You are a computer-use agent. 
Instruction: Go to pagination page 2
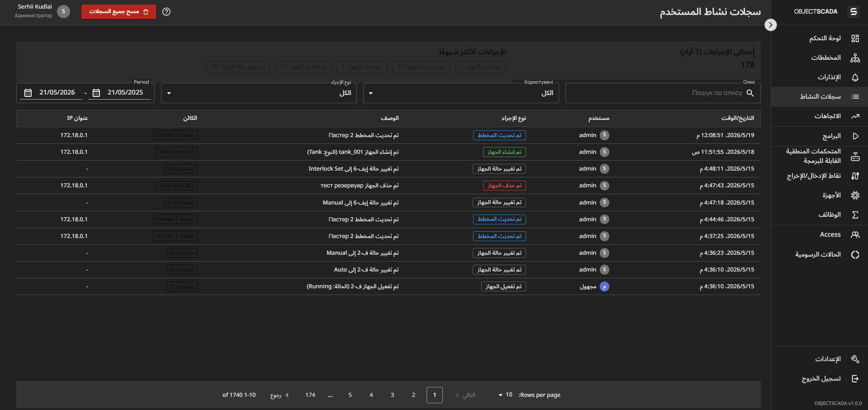[413, 395]
